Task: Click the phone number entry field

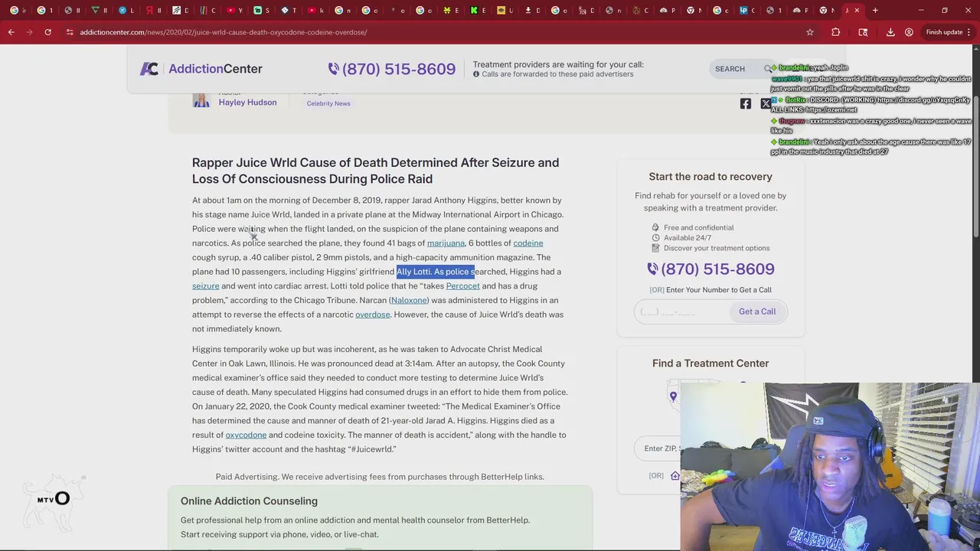Action: 681,311
